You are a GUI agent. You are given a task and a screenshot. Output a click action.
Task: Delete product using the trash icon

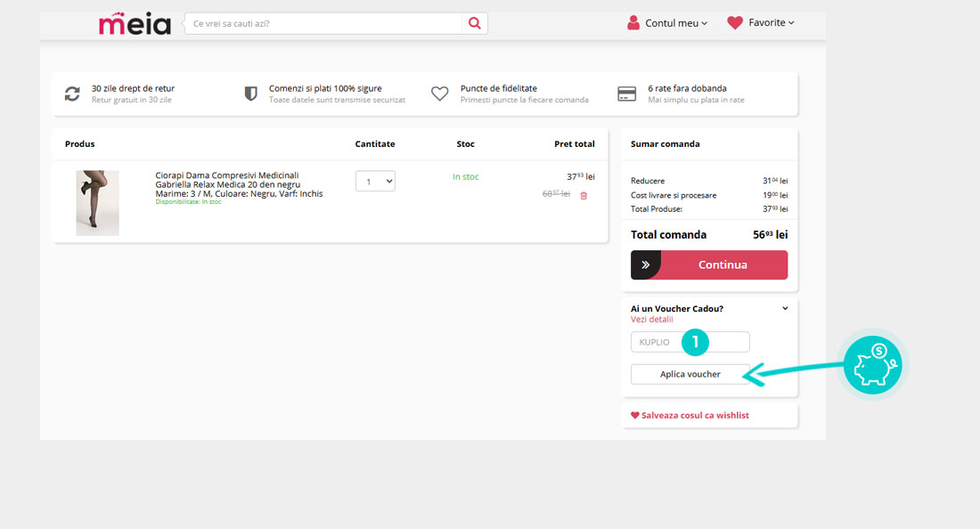point(584,195)
